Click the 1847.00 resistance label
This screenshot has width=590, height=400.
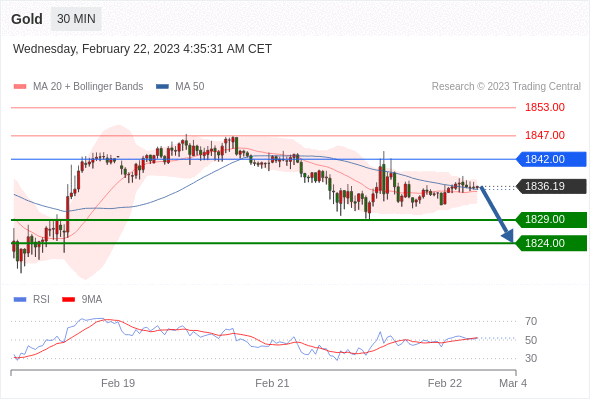[x=545, y=135]
